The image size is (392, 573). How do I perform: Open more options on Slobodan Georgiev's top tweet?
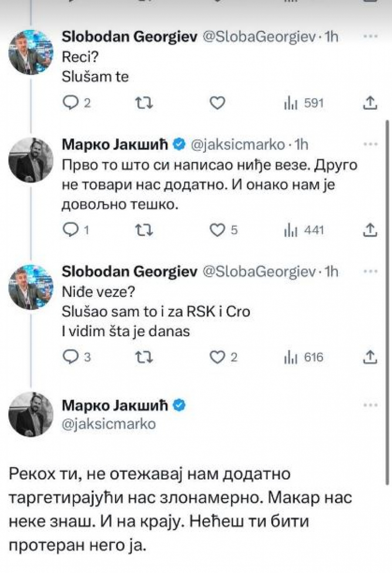pos(371,37)
